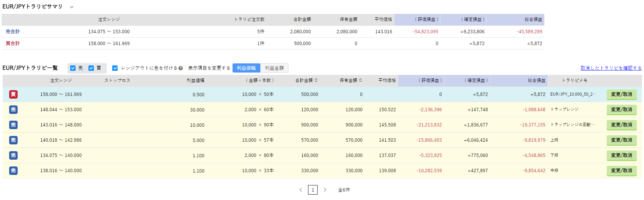Screen dimensions: 644x200
Task: Select page number 1 in pagination
Action: tap(313, 190)
